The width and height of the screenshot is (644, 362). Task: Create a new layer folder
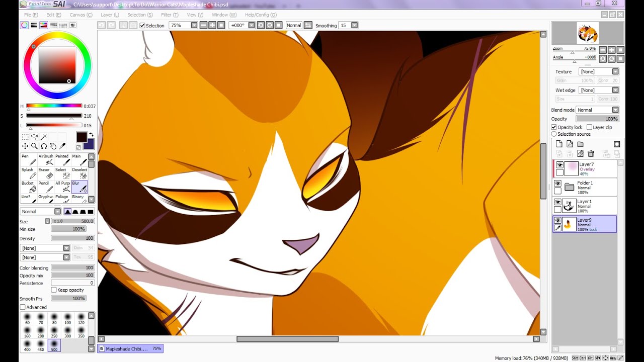(580, 144)
